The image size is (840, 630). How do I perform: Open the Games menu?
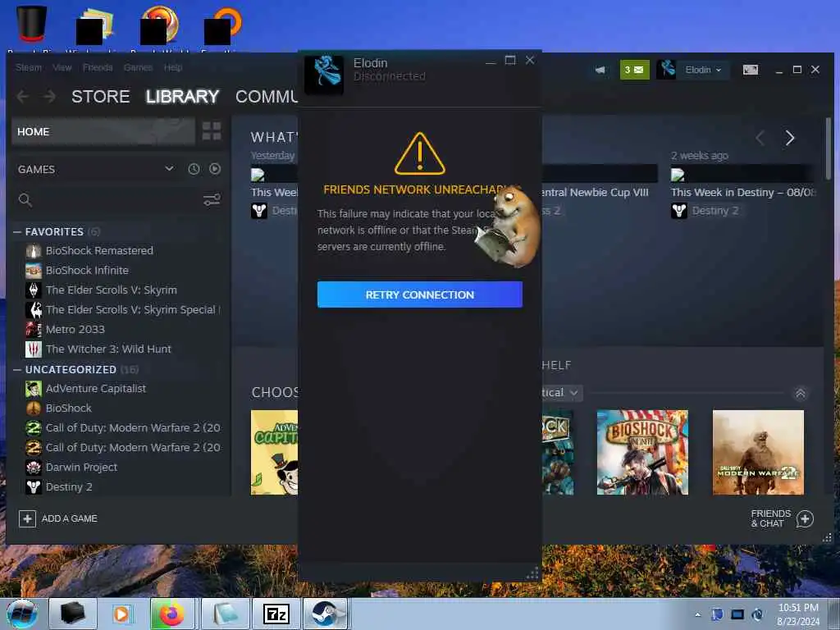pos(138,67)
